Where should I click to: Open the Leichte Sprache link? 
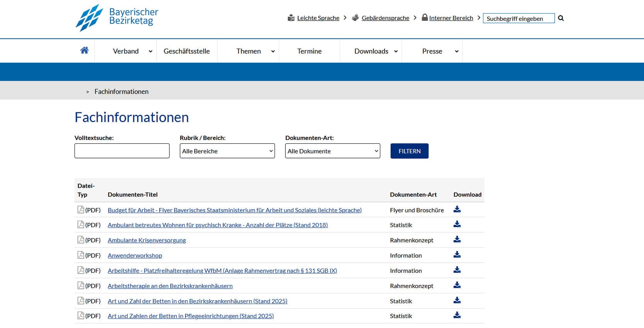[x=318, y=18]
